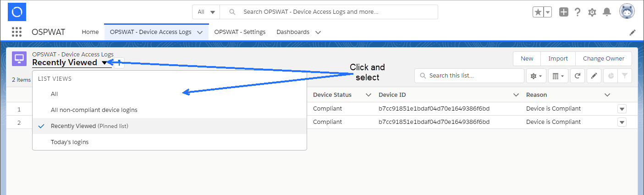Edit the navigation bar with the pencil icon

pos(633,32)
